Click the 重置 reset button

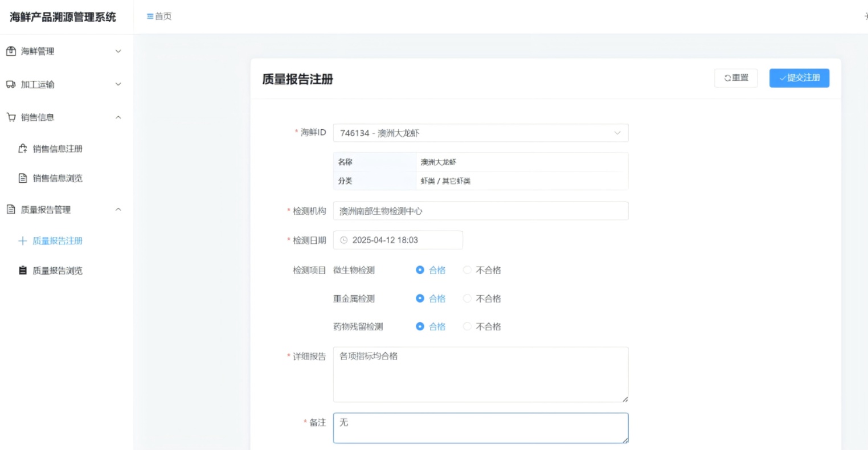[736, 78]
